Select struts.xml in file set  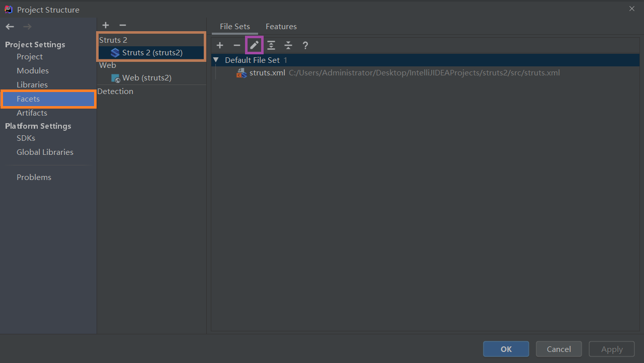click(x=267, y=73)
